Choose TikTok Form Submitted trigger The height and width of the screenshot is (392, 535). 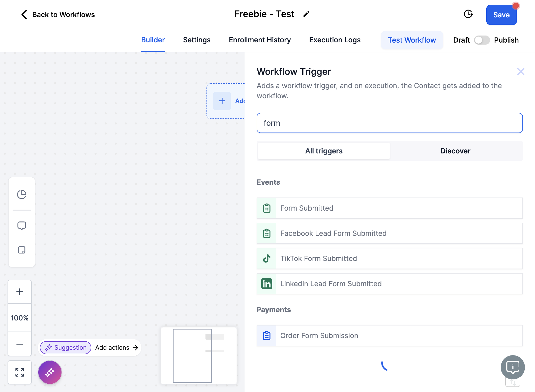tap(390, 258)
